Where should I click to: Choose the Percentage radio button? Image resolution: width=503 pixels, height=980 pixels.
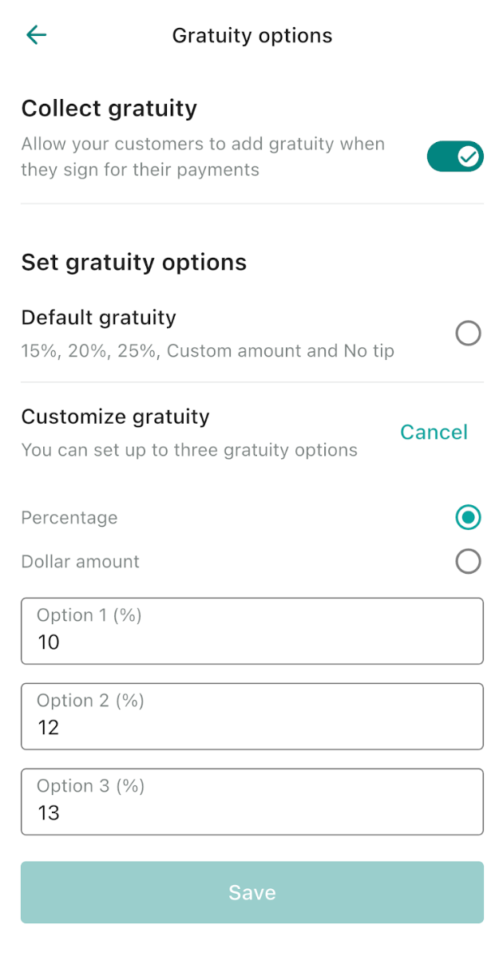coord(468,517)
